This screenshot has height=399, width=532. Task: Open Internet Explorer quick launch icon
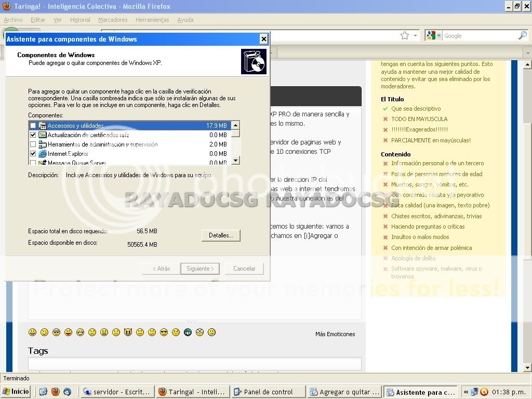43,392
